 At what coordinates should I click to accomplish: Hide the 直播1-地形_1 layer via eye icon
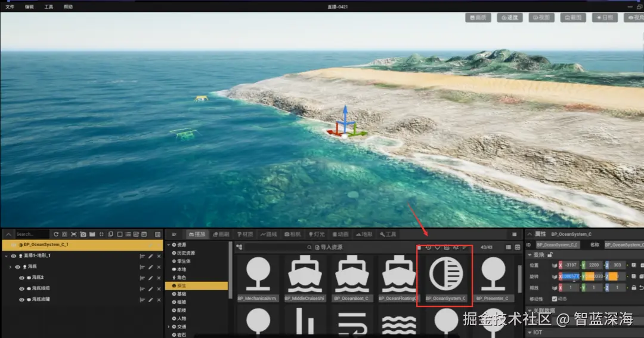coord(14,256)
